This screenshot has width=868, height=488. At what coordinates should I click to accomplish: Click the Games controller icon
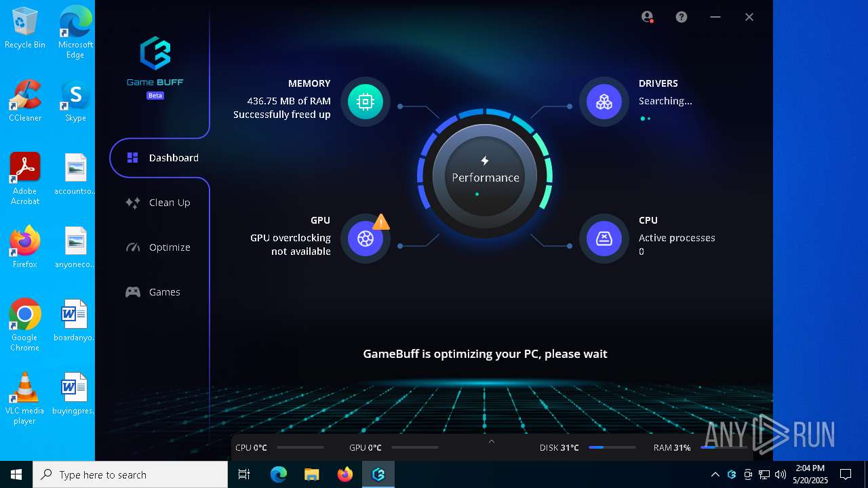(x=133, y=292)
